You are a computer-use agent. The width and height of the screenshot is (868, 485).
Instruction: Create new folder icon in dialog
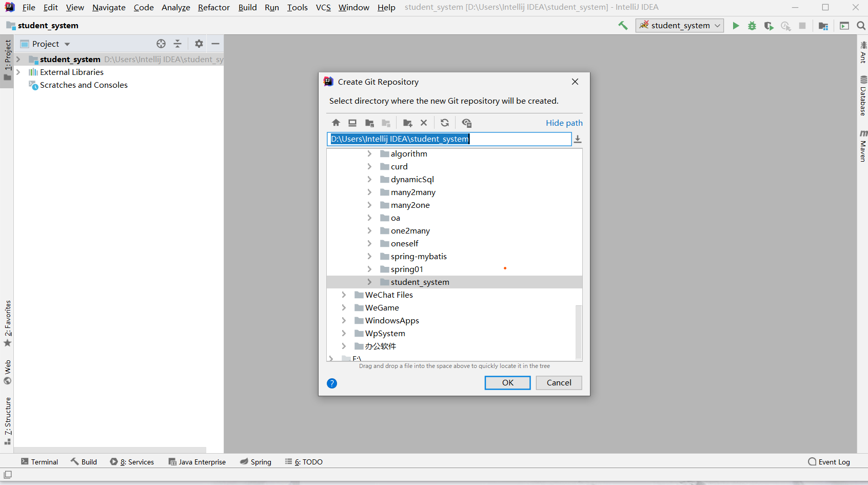point(408,123)
